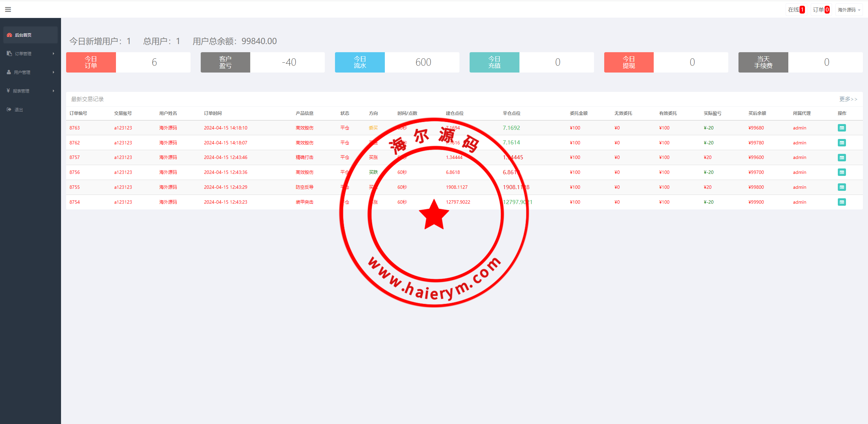Open details icon for order 8756

pyautogui.click(x=842, y=172)
